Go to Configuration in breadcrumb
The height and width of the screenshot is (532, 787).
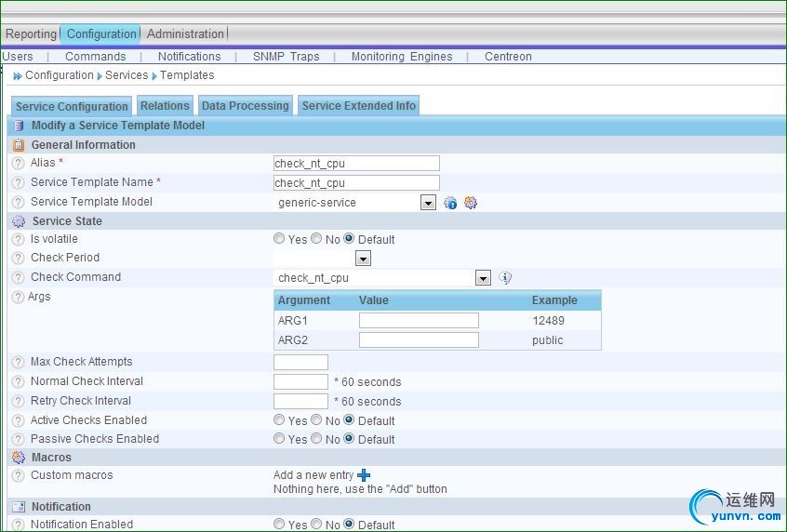point(60,75)
